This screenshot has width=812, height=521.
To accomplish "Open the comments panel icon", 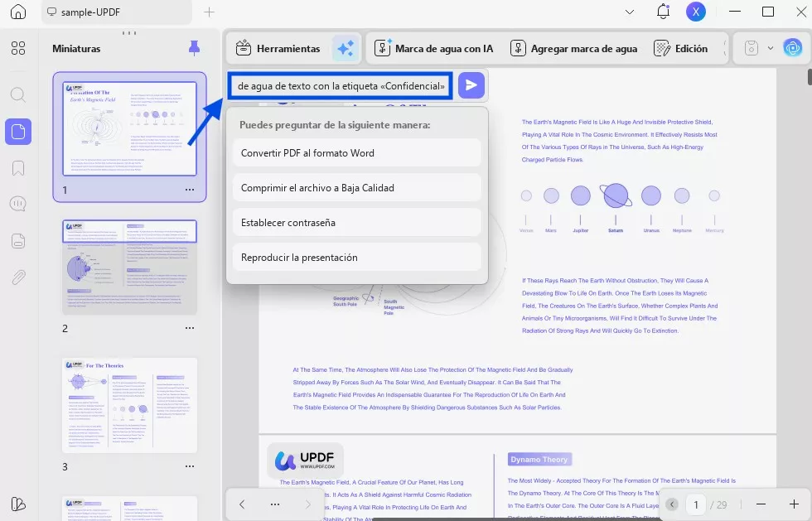I will pos(18,204).
